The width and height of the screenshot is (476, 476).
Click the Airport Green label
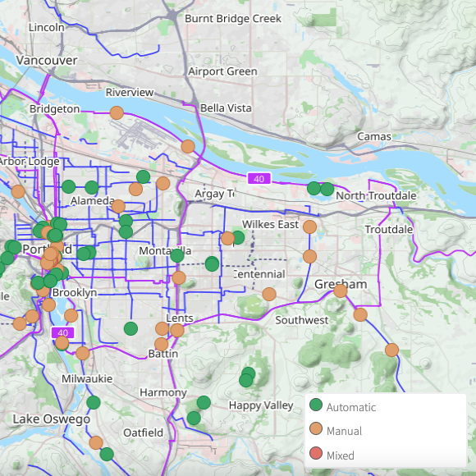(x=223, y=71)
